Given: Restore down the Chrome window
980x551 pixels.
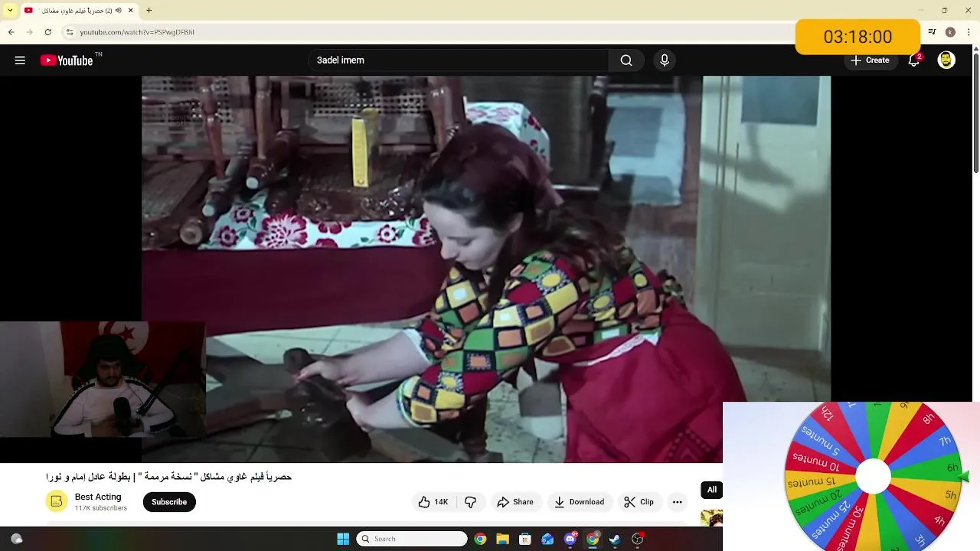Looking at the screenshot, I should click(x=944, y=11).
